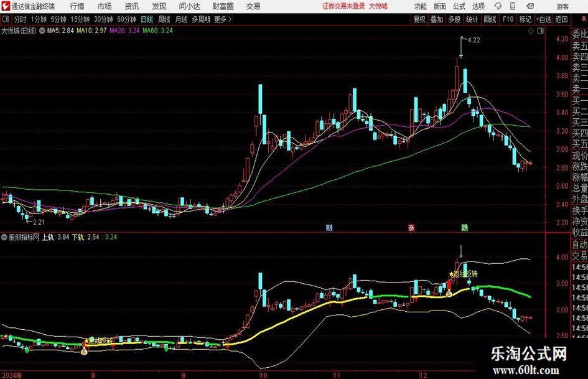Click the 自动 label in right sidebar
The width and height of the screenshot is (588, 379).
(580, 245)
